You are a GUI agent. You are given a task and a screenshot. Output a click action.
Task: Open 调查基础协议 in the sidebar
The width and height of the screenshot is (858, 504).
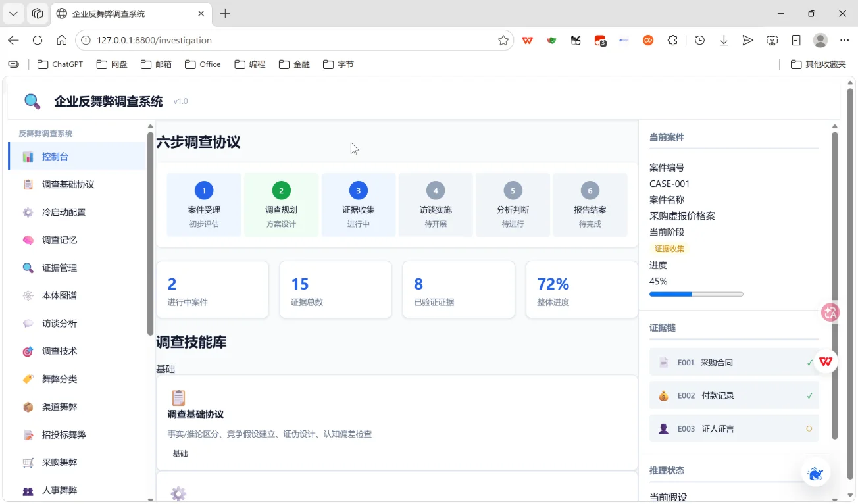click(x=77, y=184)
